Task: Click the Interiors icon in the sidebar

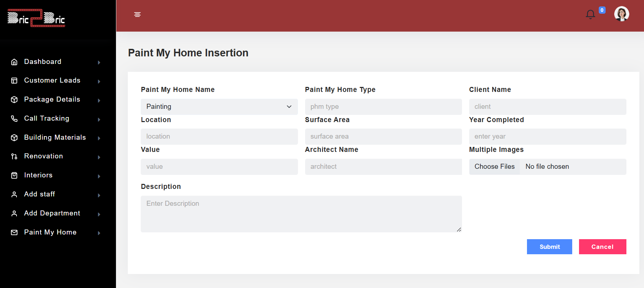Action: (x=14, y=175)
